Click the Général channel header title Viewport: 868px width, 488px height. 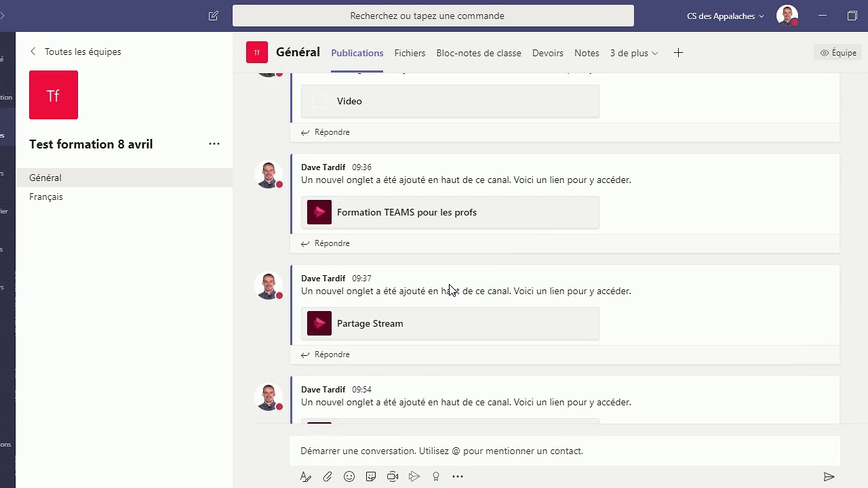click(x=298, y=52)
